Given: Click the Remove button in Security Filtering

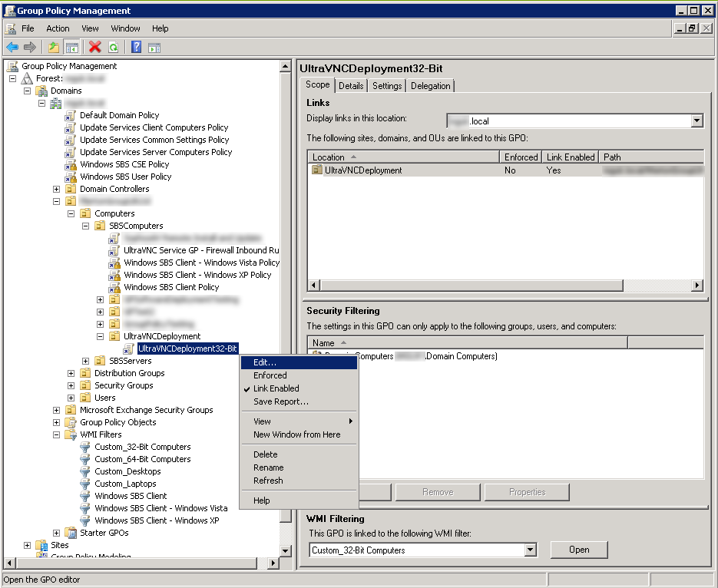Looking at the screenshot, I should point(438,492).
